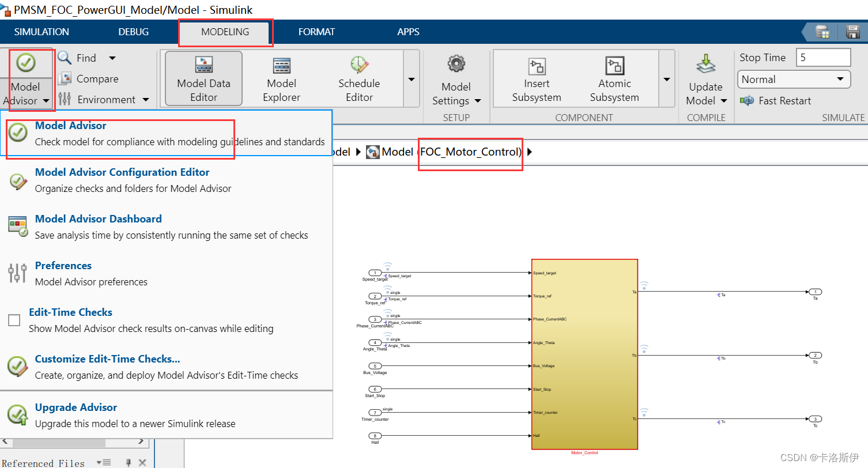Viewport: 868px width, 468px height.
Task: Select Model Advisor Configuration Editor
Action: coord(122,172)
